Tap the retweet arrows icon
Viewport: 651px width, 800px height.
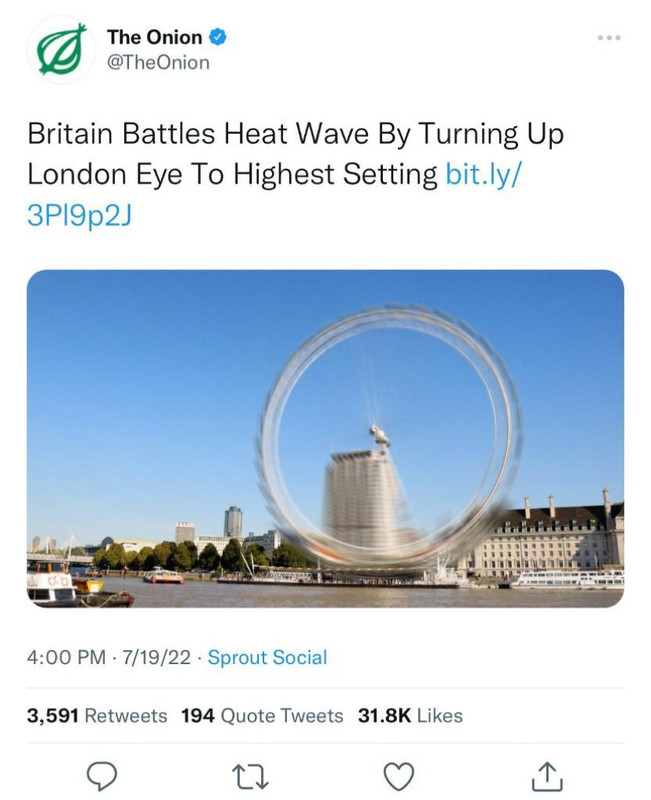tap(250, 776)
